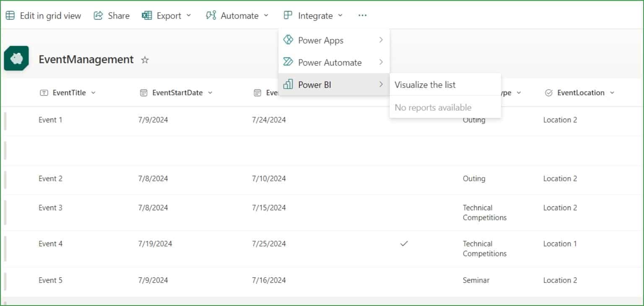Open EventStartDate column header dropdown
644x306 pixels.
tap(210, 93)
